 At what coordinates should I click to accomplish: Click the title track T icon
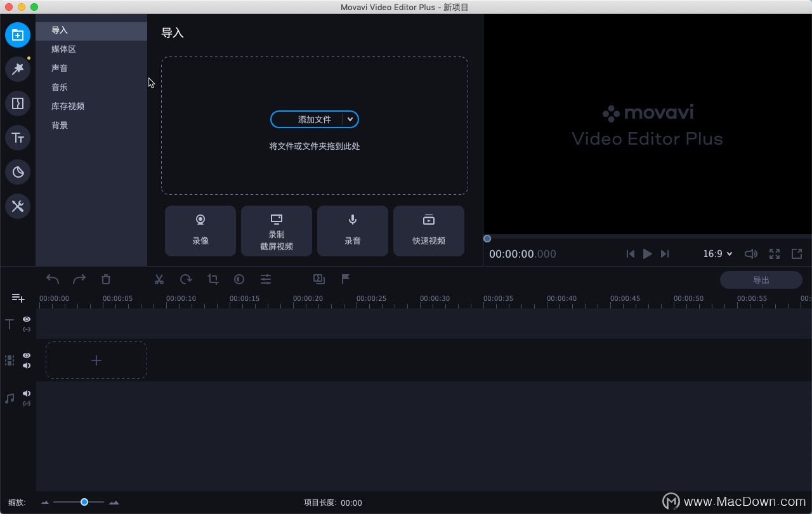point(10,324)
